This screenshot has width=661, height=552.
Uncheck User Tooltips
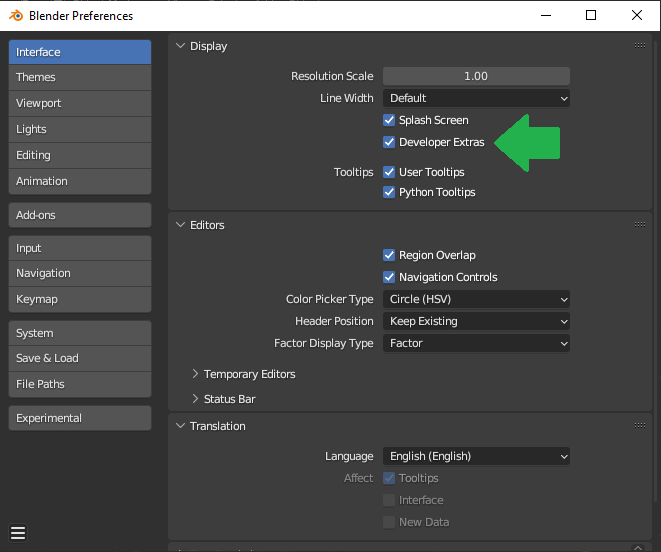pos(389,172)
